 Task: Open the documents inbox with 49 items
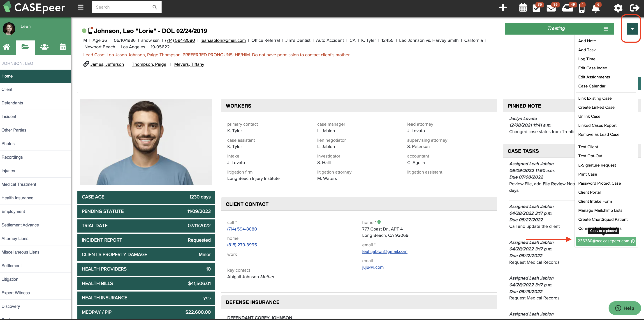point(568,8)
